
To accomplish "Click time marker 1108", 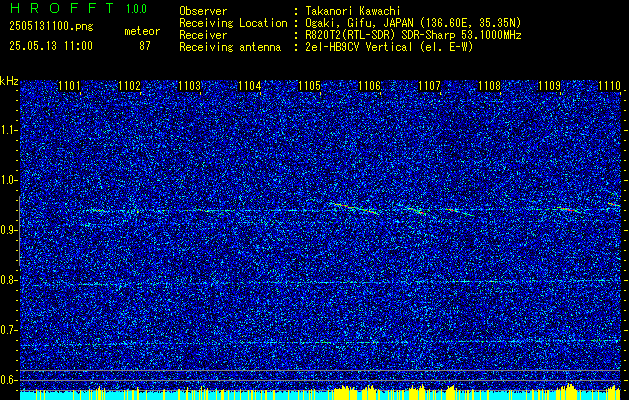I will [x=489, y=85].
